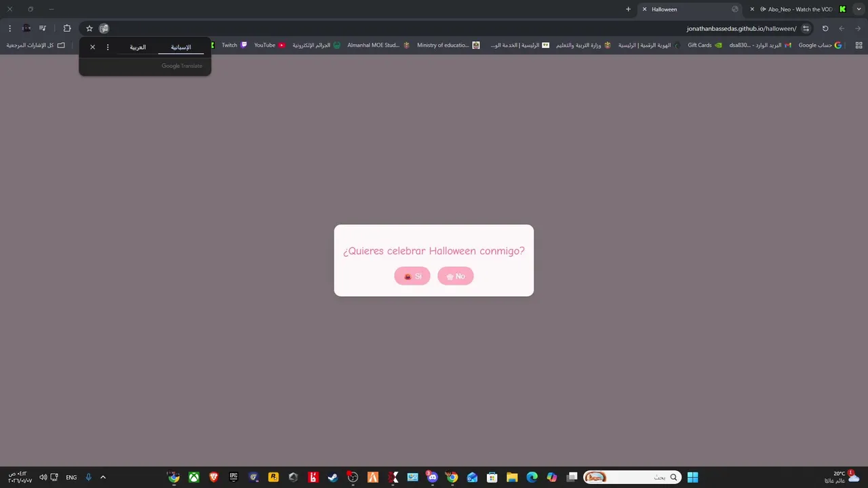The image size is (868, 488).
Task: Open the Outlook mail icon in the taskbar
Action: tap(472, 477)
